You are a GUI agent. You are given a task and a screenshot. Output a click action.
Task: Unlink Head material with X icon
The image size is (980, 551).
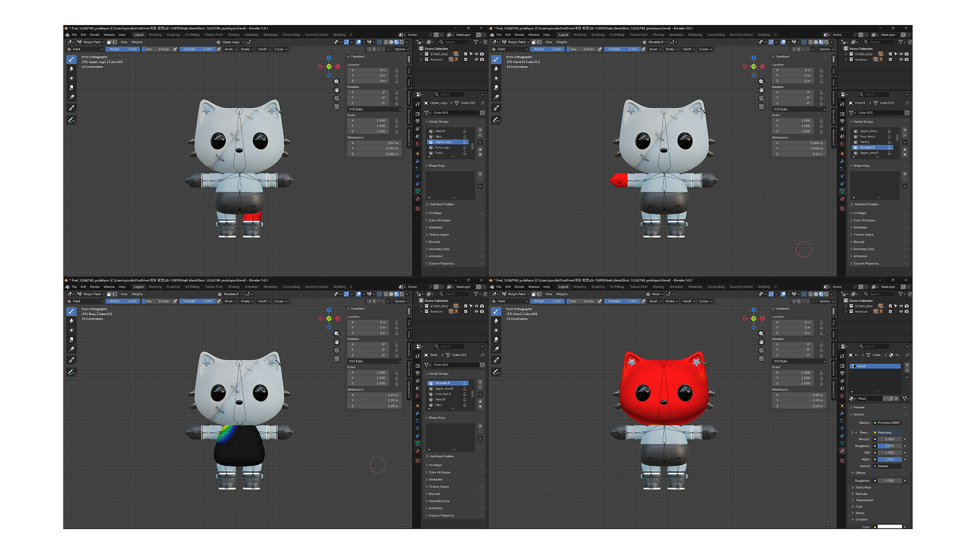(x=896, y=398)
